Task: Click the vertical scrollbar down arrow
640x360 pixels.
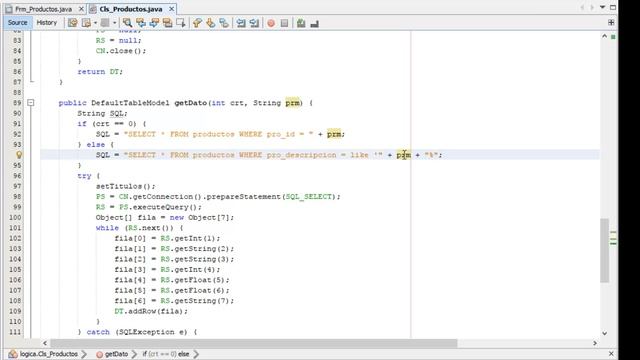Action: [x=604, y=333]
